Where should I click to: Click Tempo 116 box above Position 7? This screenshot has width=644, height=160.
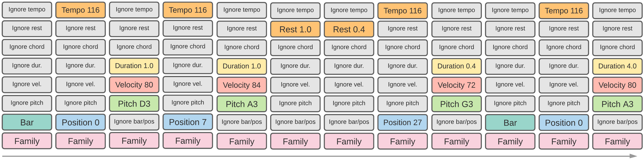[x=188, y=10]
